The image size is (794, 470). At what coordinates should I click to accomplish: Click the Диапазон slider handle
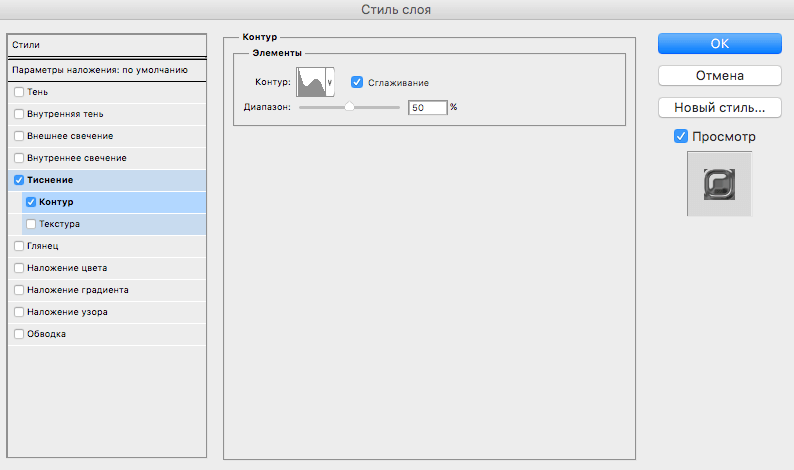pyautogui.click(x=350, y=107)
